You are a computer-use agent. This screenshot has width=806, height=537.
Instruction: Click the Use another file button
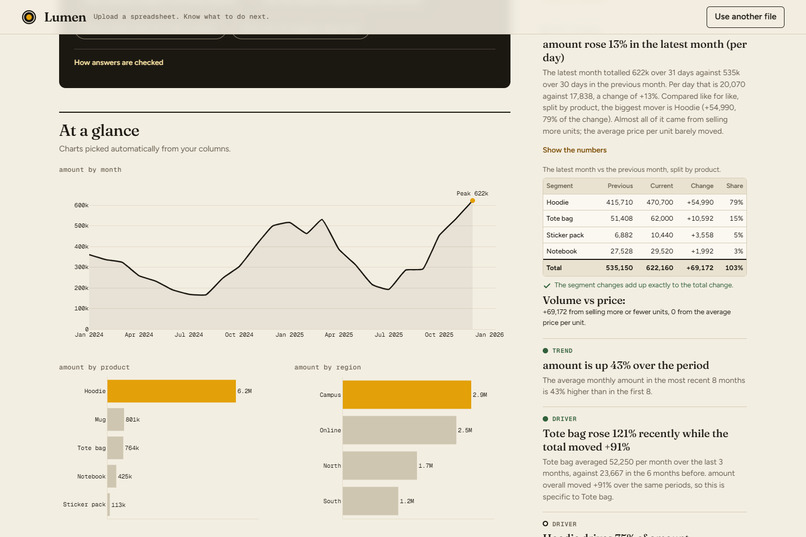coord(745,17)
